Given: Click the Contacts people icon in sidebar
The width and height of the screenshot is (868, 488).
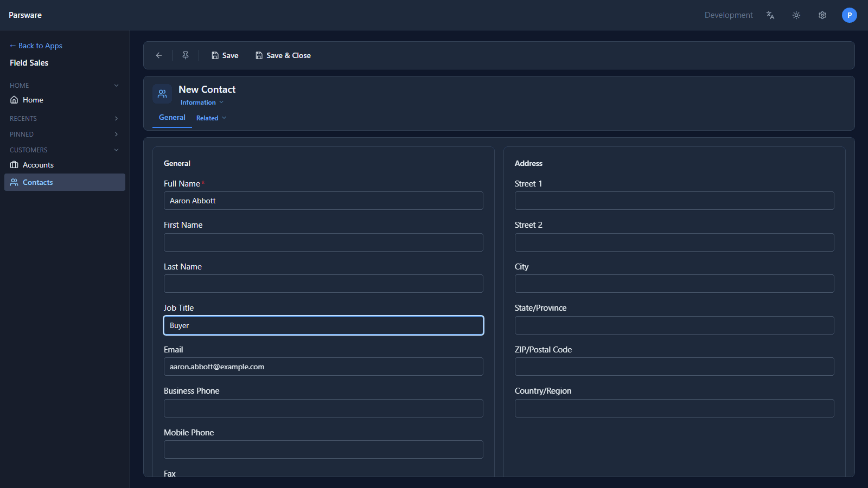Looking at the screenshot, I should click(x=14, y=182).
